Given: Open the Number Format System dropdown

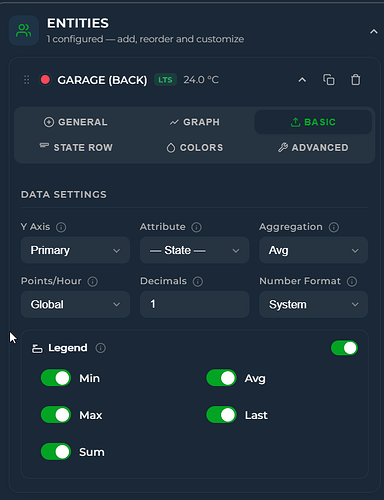Looking at the screenshot, I should tap(313, 304).
